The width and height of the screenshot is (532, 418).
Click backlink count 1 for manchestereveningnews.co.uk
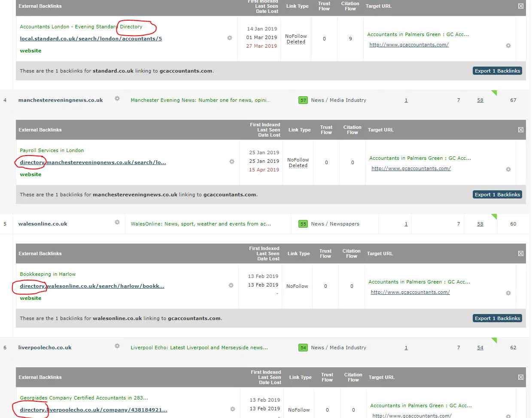click(406, 100)
